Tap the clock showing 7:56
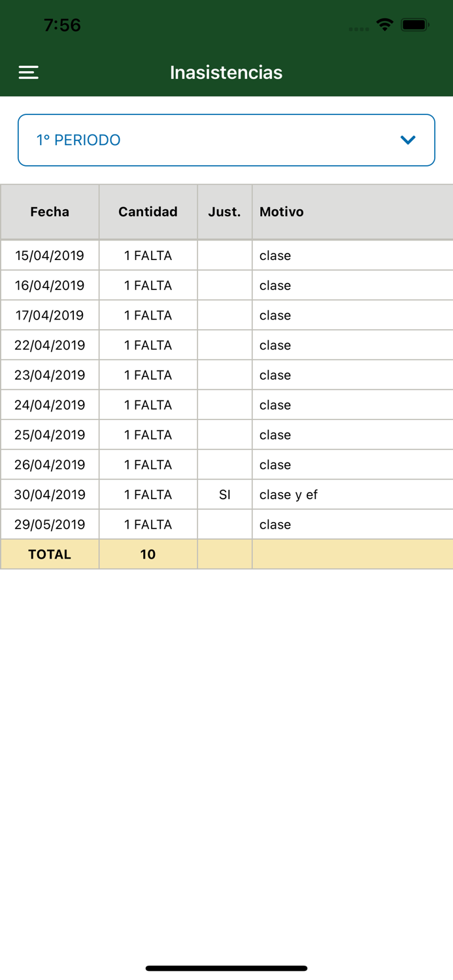453x980 pixels. (63, 25)
